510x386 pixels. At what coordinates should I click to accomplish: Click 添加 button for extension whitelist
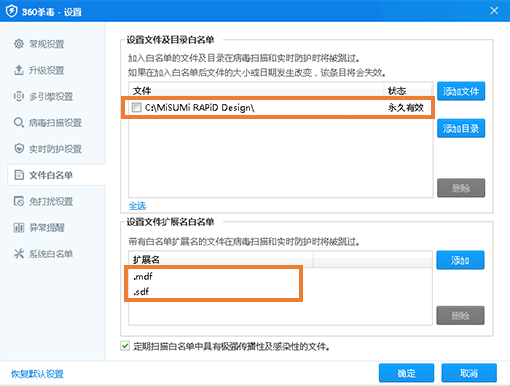[460, 260]
